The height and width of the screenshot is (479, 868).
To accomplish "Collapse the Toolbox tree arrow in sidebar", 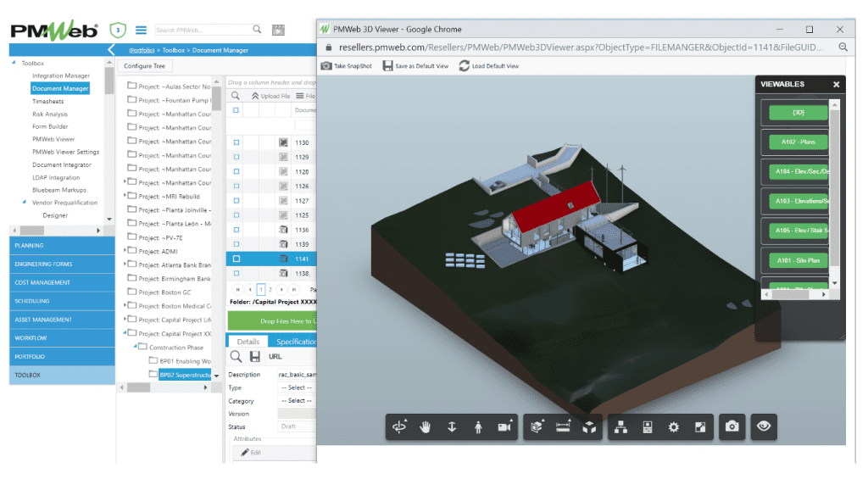I will click(x=14, y=63).
